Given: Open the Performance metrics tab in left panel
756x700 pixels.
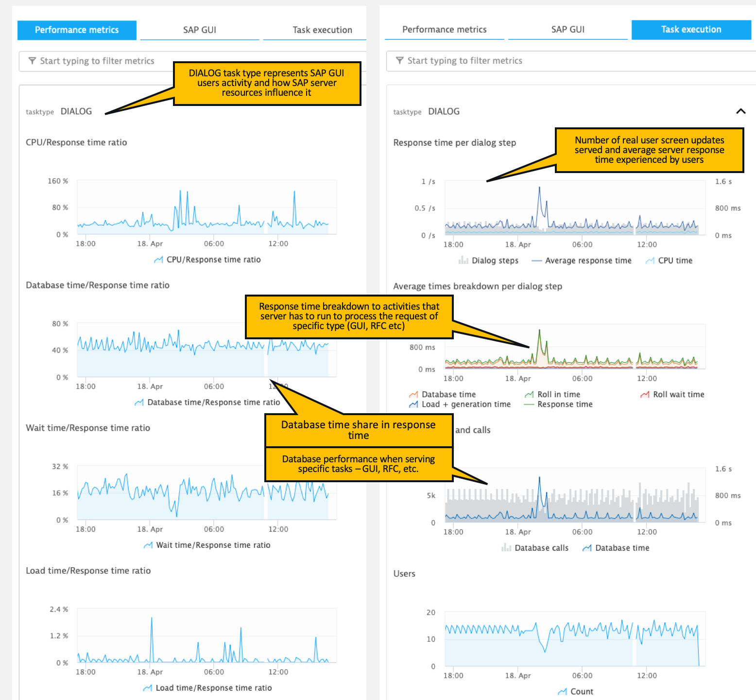Looking at the screenshot, I should click(x=77, y=30).
